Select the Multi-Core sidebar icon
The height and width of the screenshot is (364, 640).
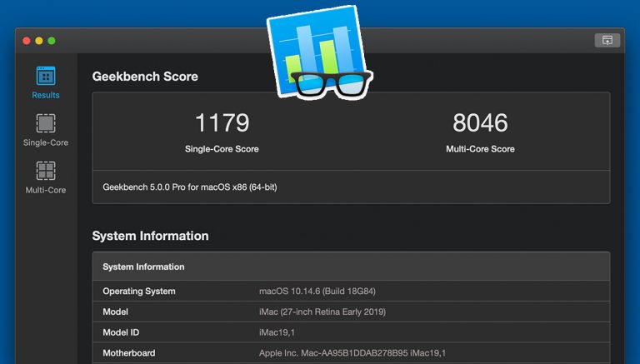(x=46, y=171)
